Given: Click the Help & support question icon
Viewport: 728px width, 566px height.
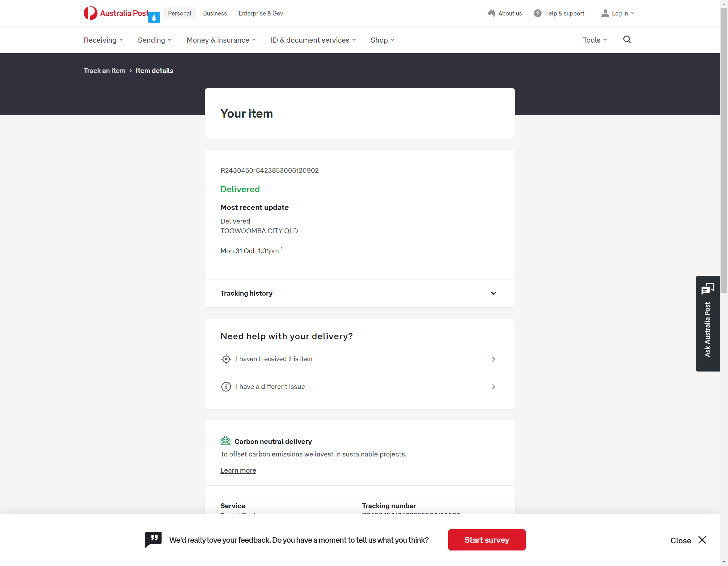Looking at the screenshot, I should [x=537, y=13].
